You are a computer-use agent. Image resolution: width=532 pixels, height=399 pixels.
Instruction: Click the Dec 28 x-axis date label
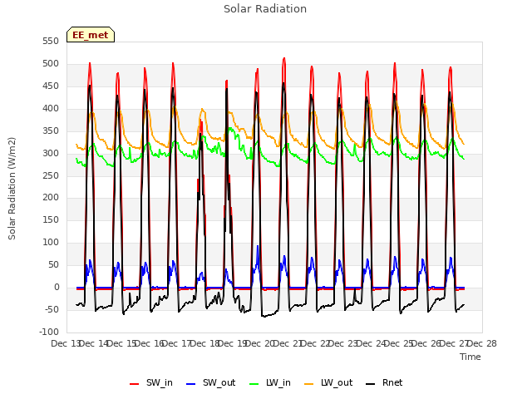(482, 343)
